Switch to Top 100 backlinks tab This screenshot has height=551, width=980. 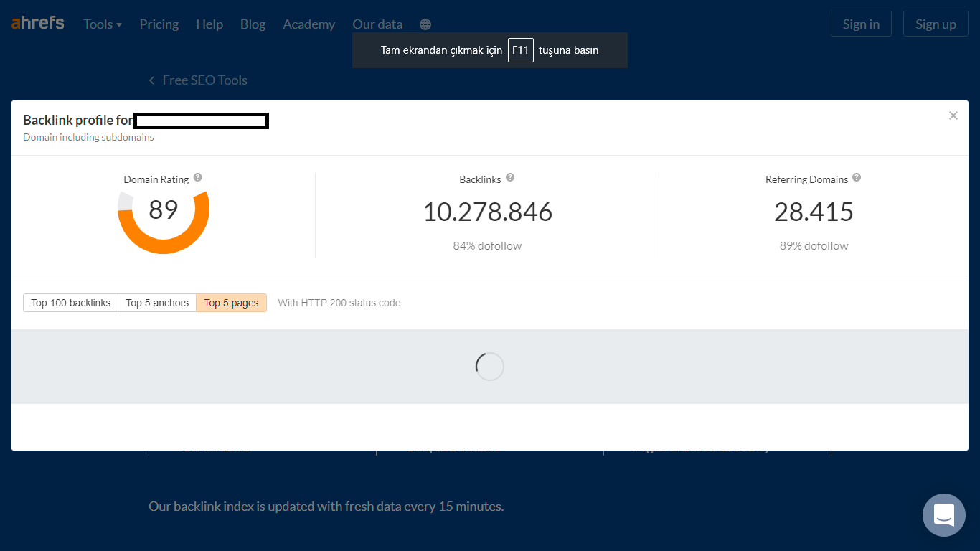(71, 303)
